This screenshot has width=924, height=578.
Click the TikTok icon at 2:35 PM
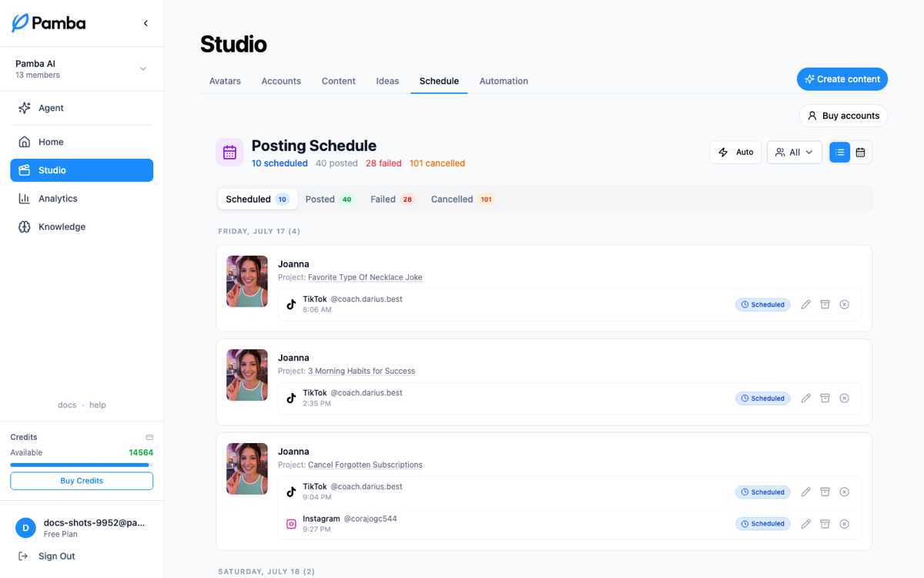click(x=291, y=398)
